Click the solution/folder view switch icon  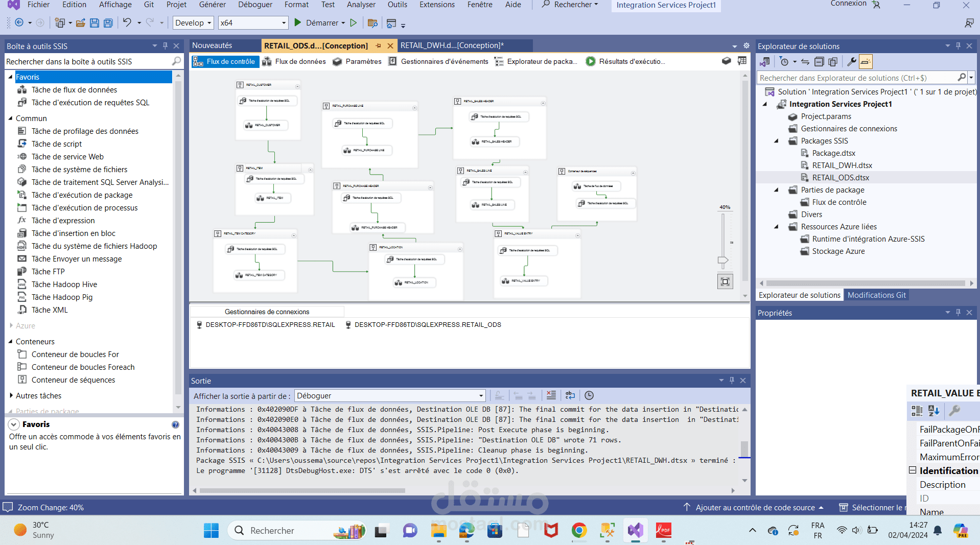(765, 62)
